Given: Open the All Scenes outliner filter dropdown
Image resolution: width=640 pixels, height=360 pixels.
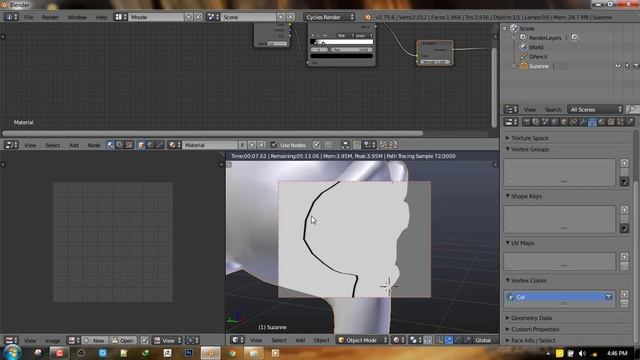Looking at the screenshot, I should pos(595,109).
